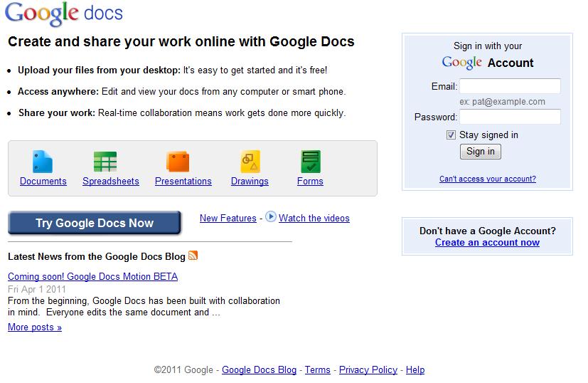This screenshot has width=588, height=383.
Task: Click the Google docs logo
Action: tap(64, 14)
